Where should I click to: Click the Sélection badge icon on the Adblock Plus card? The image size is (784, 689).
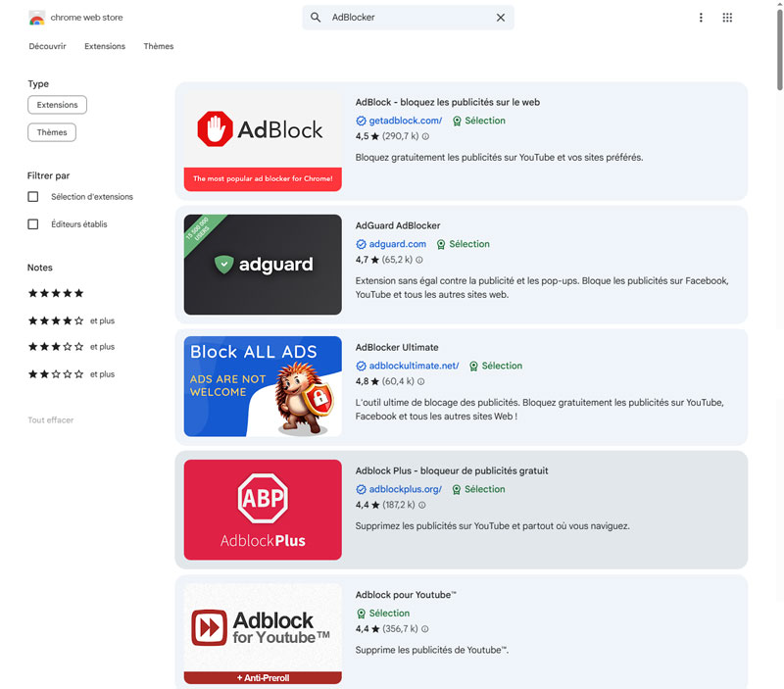point(457,489)
